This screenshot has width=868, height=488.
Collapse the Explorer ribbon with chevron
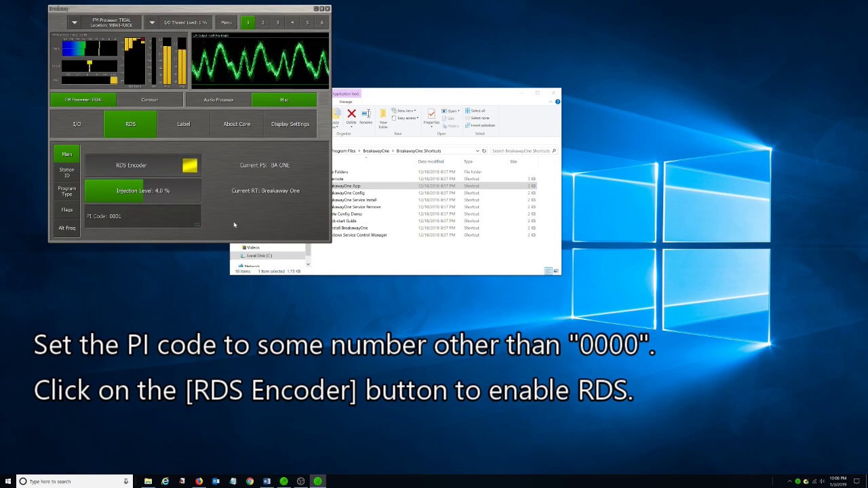pos(550,102)
